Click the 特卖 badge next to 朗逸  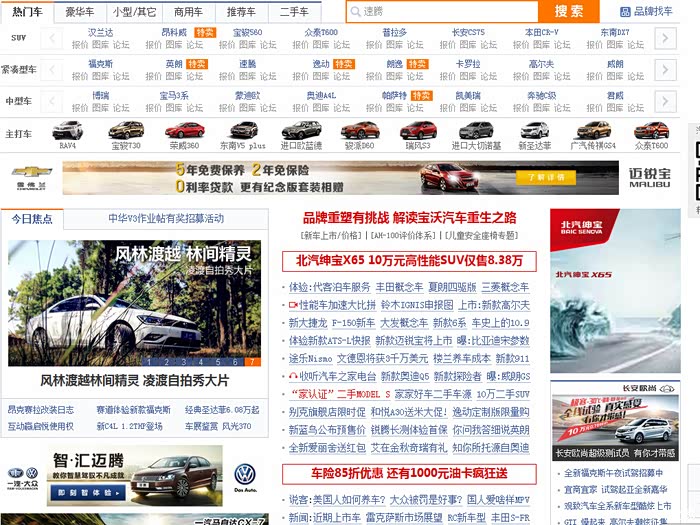point(417,64)
